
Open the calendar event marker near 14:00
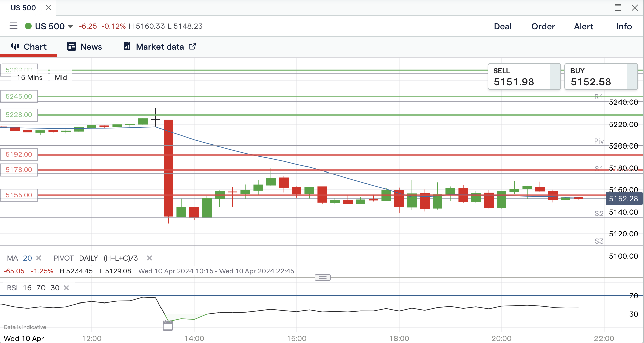168,325
